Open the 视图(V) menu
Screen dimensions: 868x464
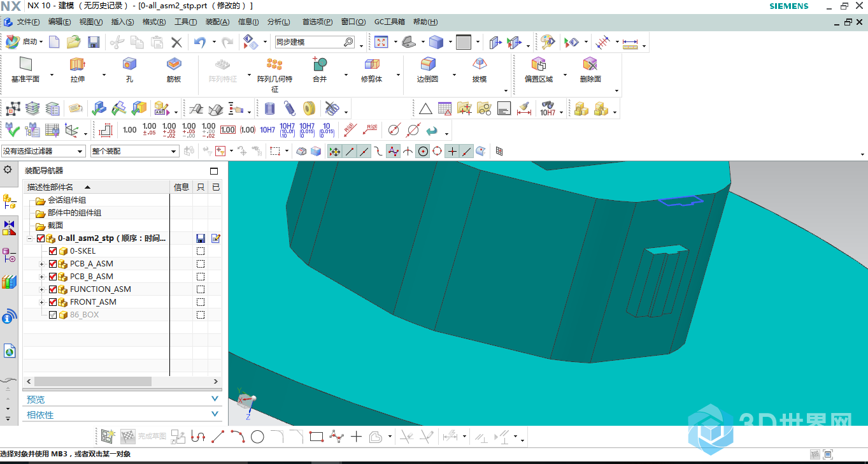[x=90, y=22]
